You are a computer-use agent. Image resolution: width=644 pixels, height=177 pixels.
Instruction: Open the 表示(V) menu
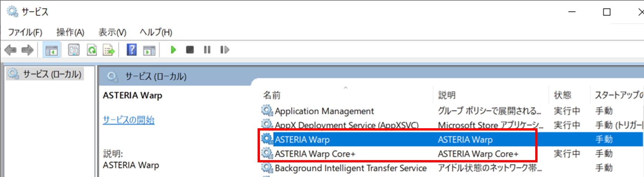point(112,32)
